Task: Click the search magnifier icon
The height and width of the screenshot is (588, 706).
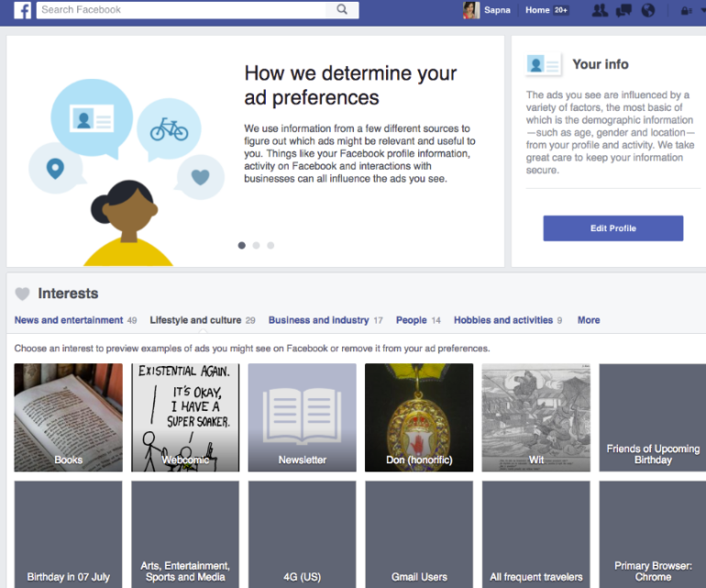Action: pyautogui.click(x=342, y=9)
